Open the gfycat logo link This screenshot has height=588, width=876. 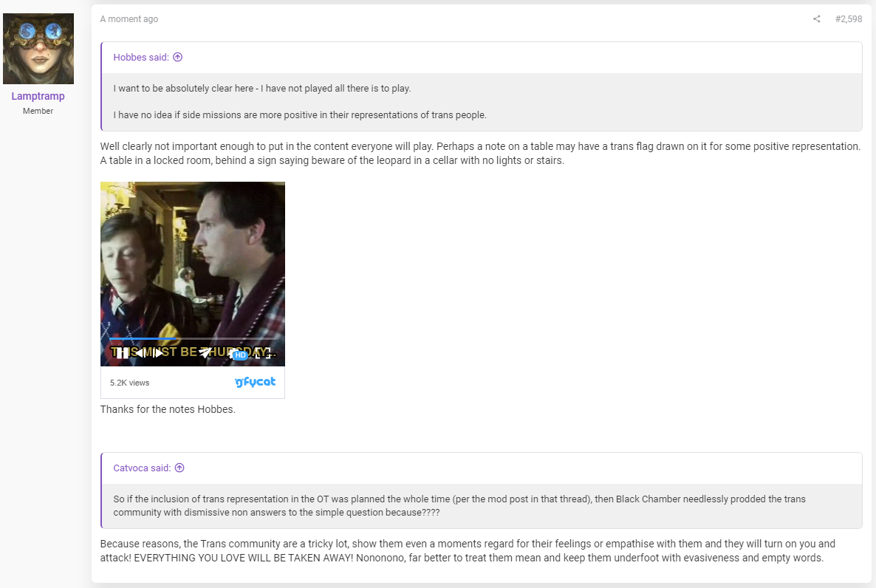point(256,382)
